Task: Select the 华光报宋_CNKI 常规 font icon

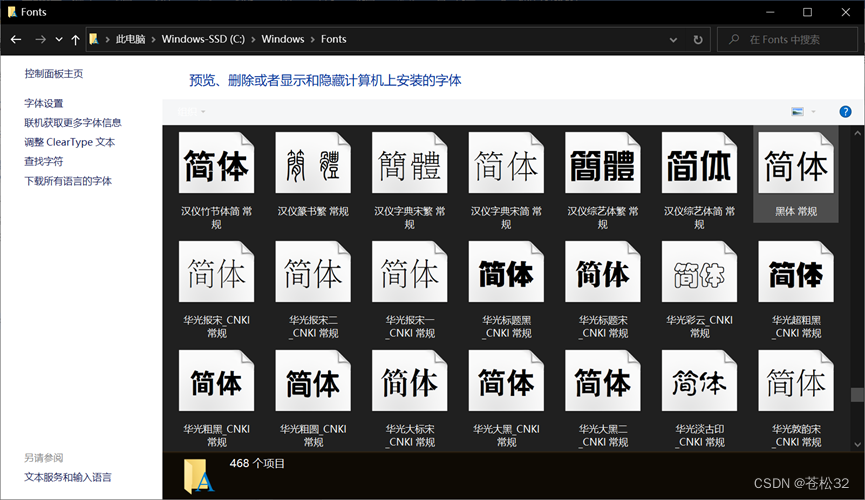Action: point(216,272)
